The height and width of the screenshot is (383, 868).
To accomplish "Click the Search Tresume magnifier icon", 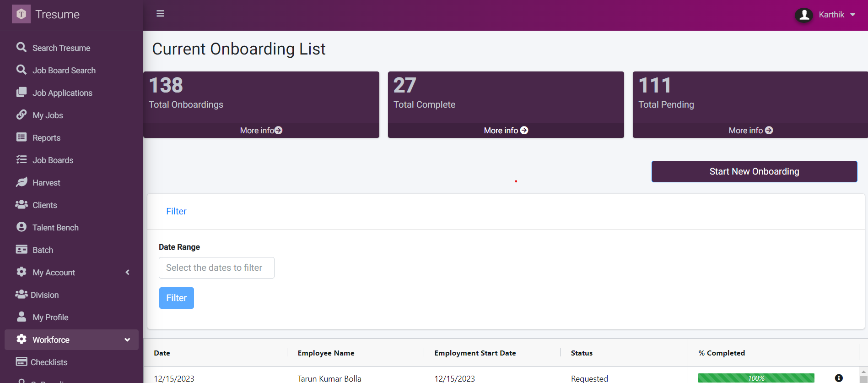I will [x=21, y=47].
